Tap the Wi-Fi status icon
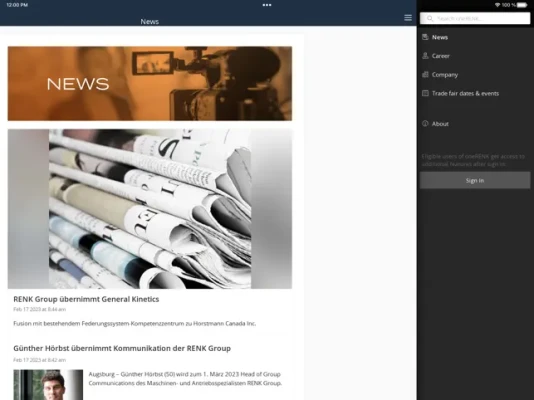This screenshot has width=534, height=400. pyautogui.click(x=498, y=5)
